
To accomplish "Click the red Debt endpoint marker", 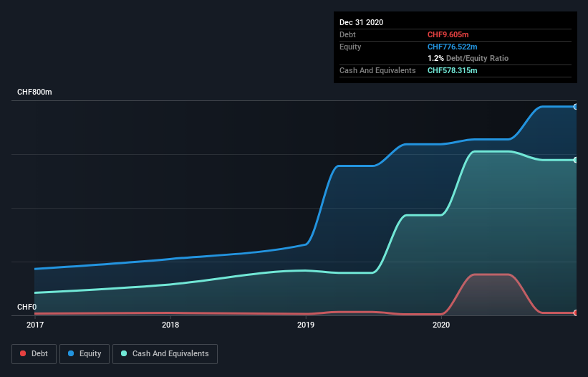I will (x=576, y=312).
